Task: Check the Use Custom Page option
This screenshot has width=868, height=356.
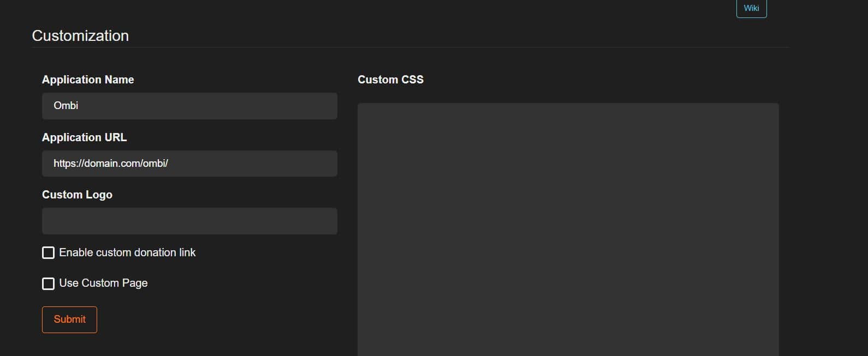Action: tap(48, 283)
